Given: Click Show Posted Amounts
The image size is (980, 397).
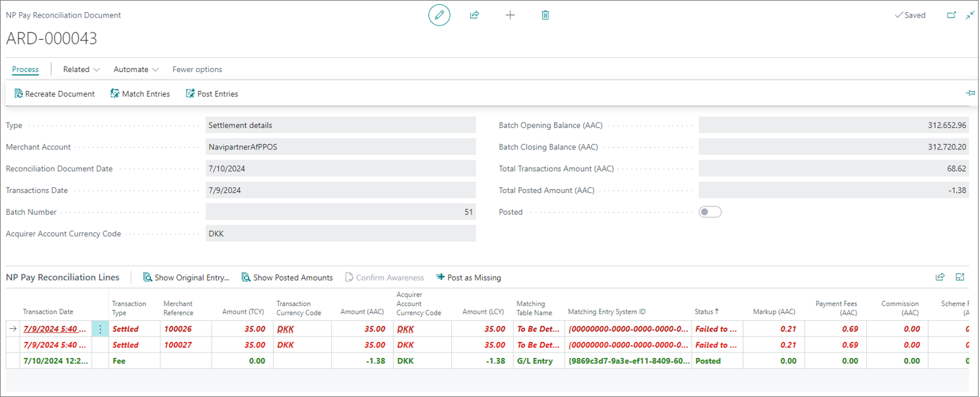Looking at the screenshot, I should click(x=288, y=277).
